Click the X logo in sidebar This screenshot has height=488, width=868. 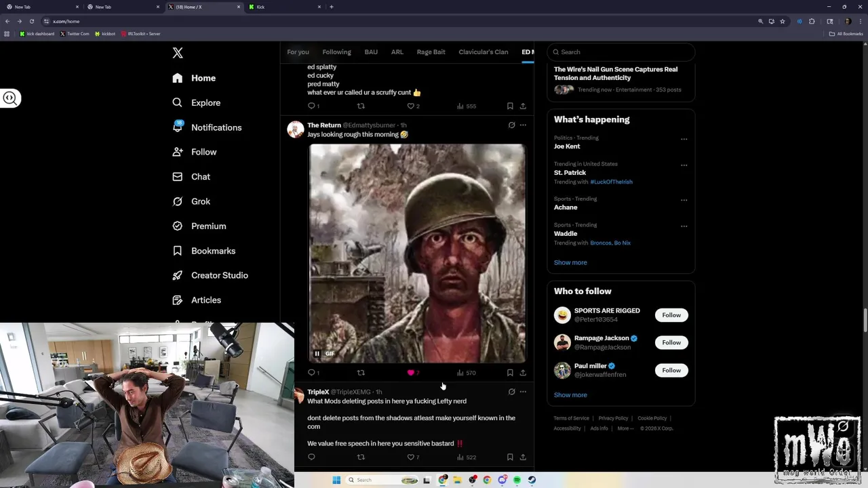click(178, 53)
